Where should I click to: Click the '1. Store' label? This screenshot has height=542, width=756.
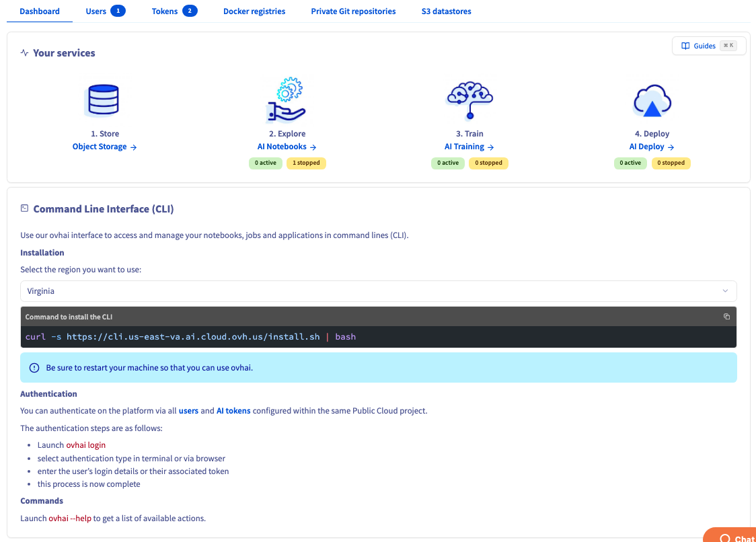[105, 134]
